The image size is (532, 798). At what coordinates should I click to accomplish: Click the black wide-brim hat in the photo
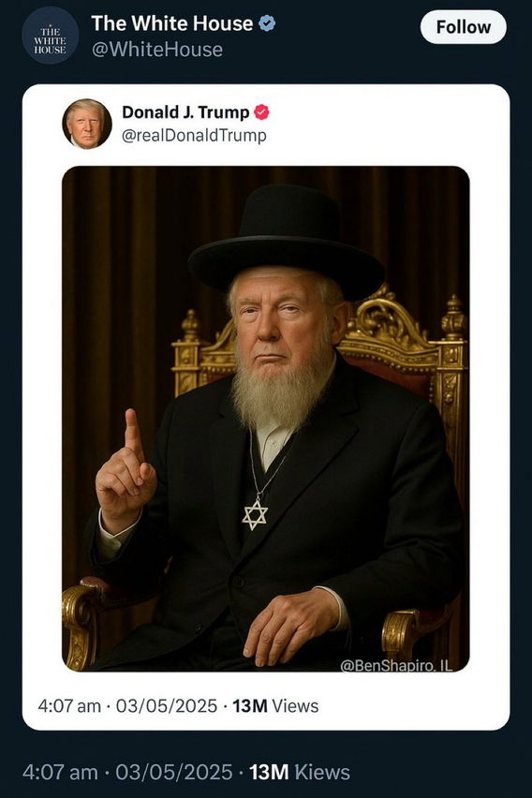(286, 243)
